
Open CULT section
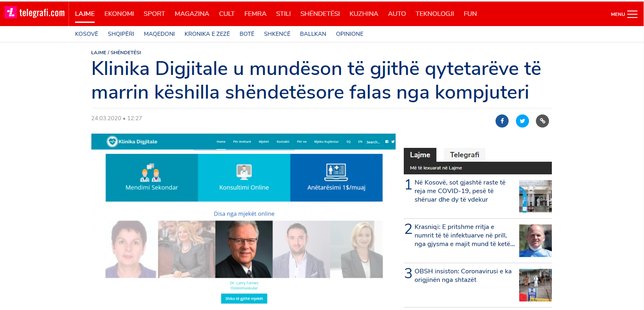click(227, 14)
